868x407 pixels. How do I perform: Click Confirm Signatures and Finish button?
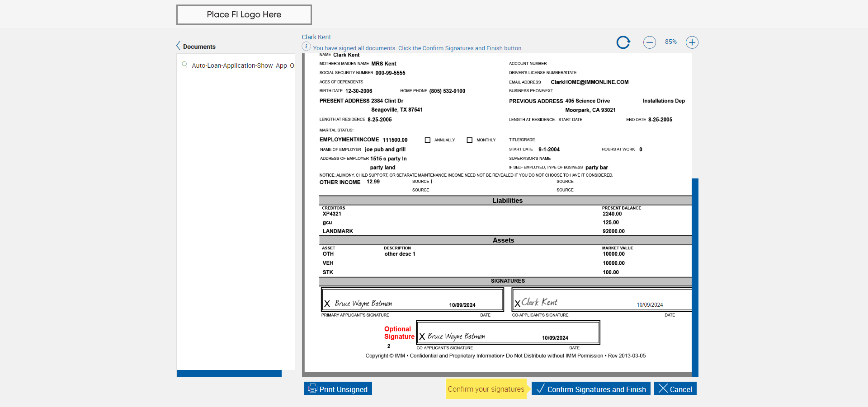591,389
